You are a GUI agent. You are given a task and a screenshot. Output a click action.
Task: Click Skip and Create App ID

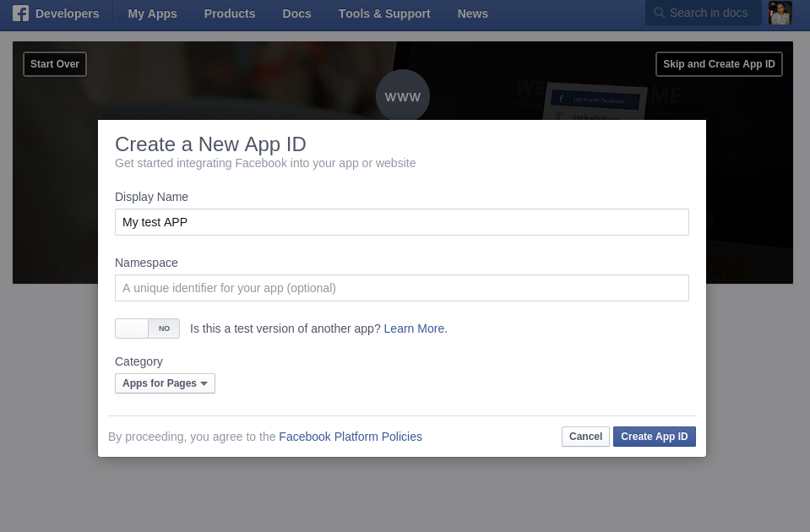coord(719,64)
